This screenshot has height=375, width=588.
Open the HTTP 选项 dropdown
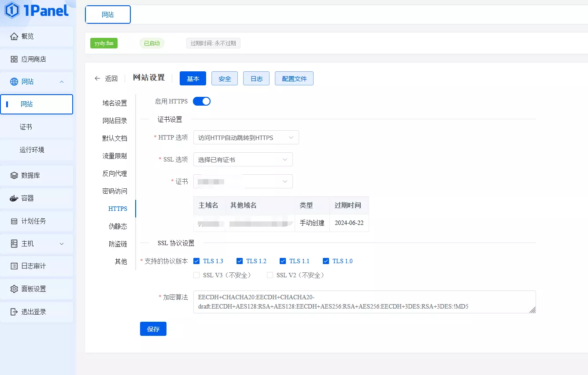point(246,137)
